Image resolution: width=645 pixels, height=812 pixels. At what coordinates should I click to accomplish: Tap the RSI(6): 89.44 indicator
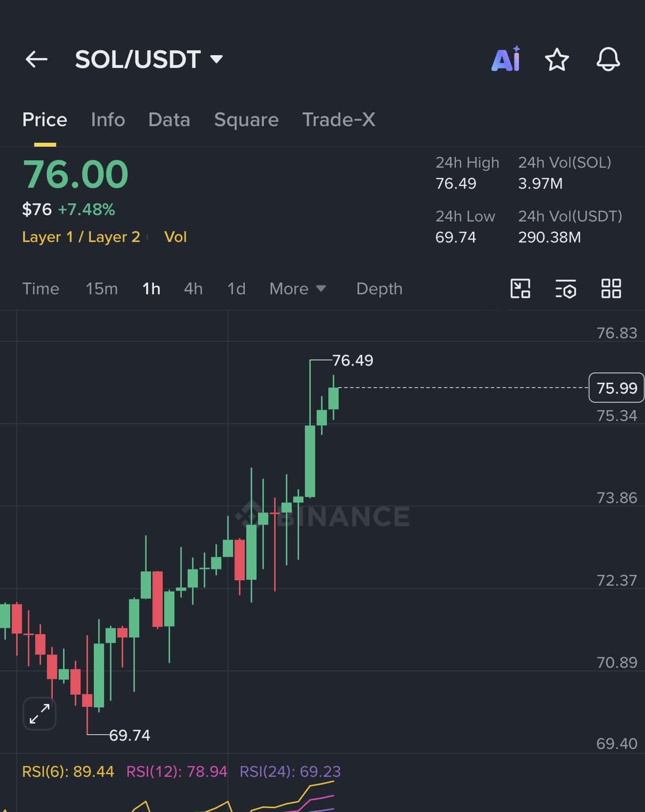68,771
